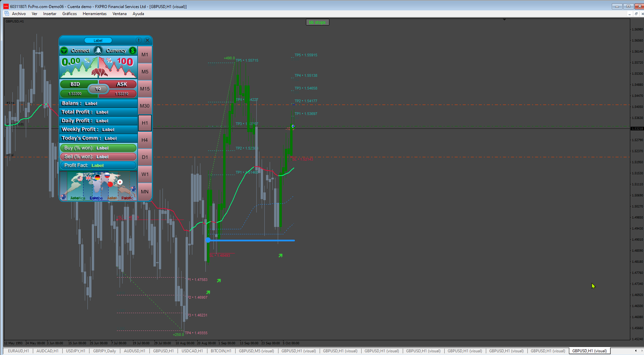Switch to the USDJPY,H1 chart tab

coord(76,351)
